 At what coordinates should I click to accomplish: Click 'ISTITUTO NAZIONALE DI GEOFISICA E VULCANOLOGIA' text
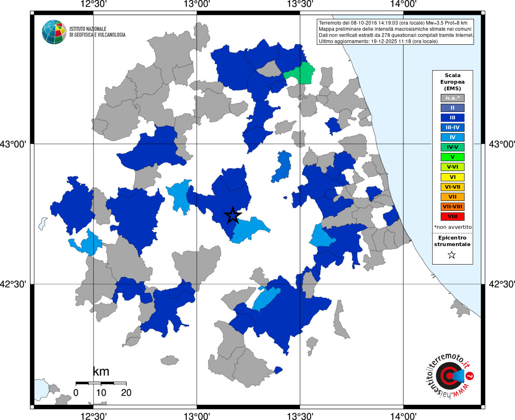97,32
